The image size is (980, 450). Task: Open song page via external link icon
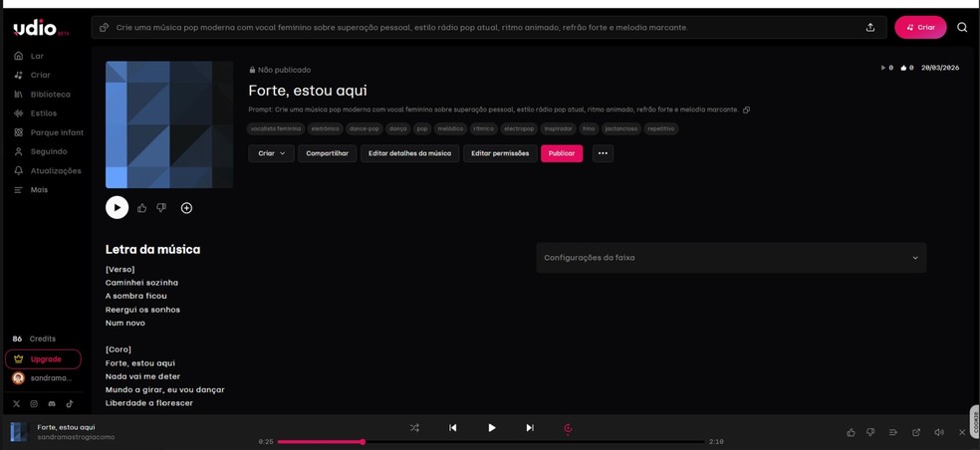coord(916,432)
